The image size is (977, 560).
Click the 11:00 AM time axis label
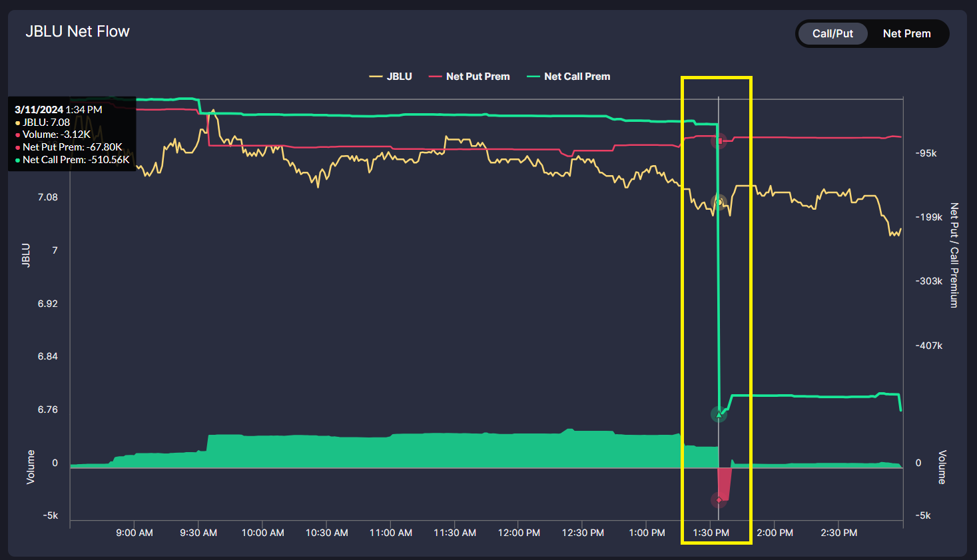tap(391, 533)
